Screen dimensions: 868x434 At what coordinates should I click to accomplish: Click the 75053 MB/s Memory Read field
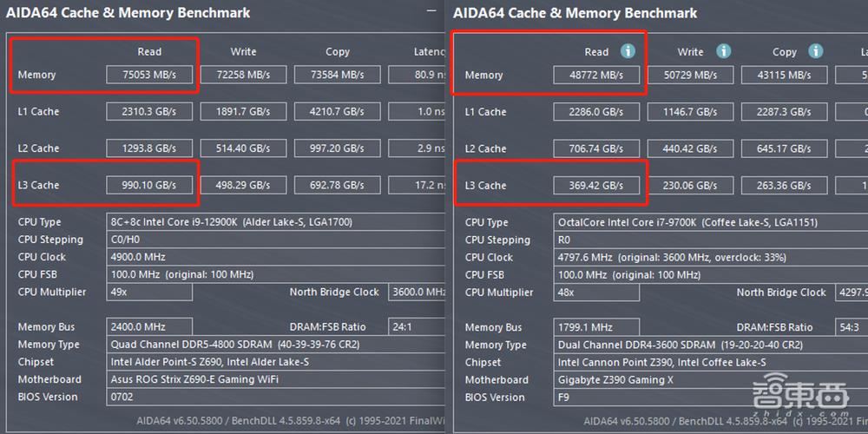coord(149,75)
